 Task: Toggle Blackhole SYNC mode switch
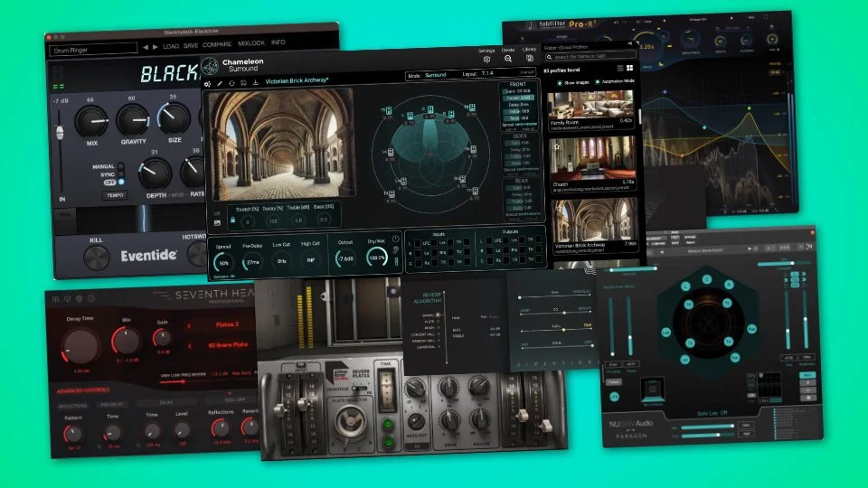120,174
